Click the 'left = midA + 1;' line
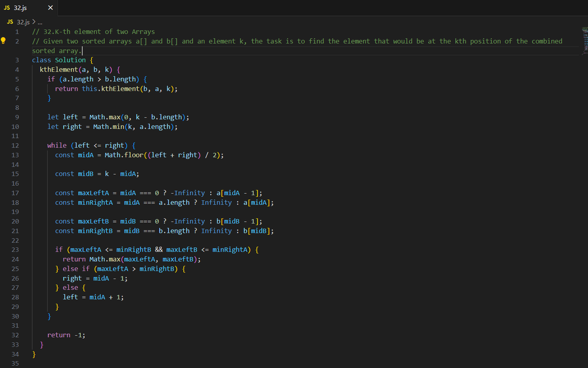Screen dimensions: 588x368 click(x=93, y=297)
